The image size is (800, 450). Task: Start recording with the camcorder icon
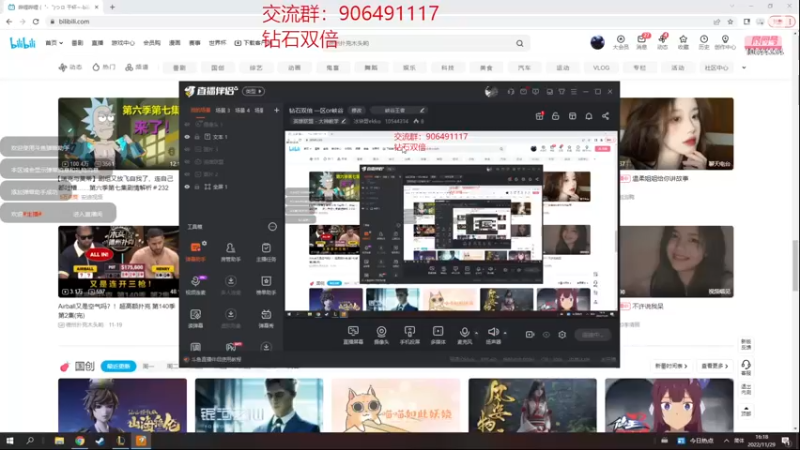point(530,335)
